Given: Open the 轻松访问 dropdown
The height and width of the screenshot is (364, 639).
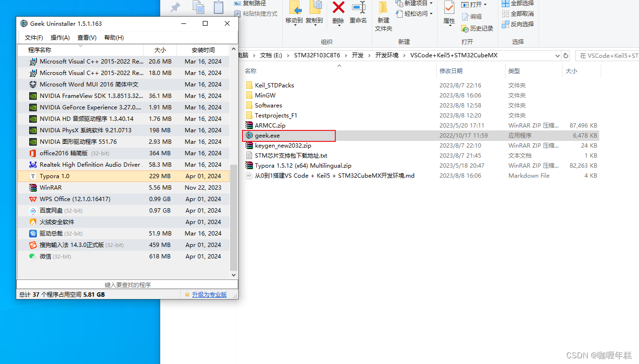Looking at the screenshot, I should tap(414, 14).
